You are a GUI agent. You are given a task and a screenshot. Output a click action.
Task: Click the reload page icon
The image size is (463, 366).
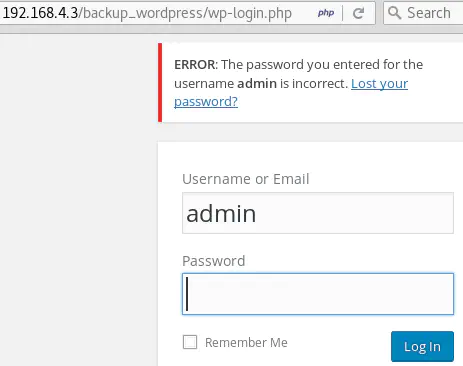pyautogui.click(x=358, y=13)
